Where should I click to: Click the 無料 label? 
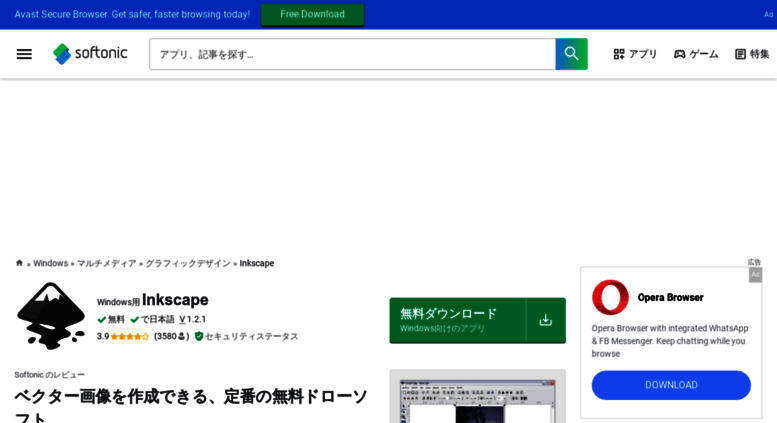click(111, 319)
